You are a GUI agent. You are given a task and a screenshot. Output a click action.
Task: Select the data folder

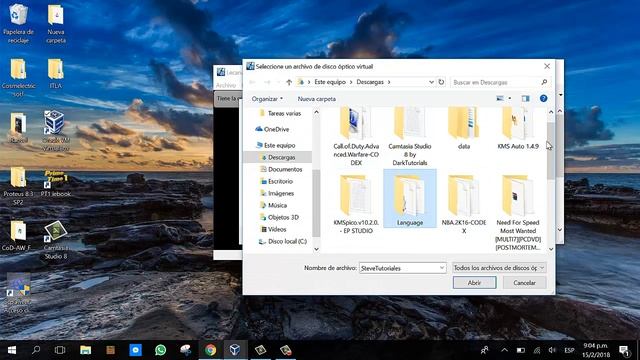click(x=464, y=129)
